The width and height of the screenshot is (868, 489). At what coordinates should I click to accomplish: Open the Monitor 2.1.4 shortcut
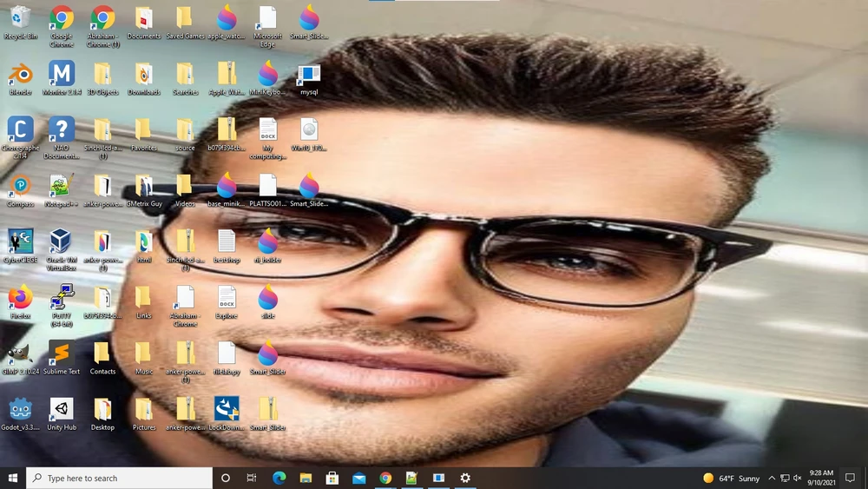[x=62, y=79]
